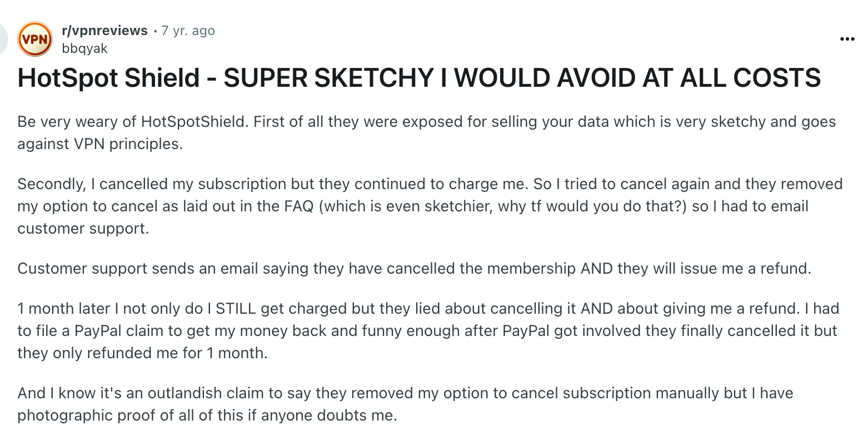Viewport: 868px width, 445px height.
Task: Click "customer support." ending the second paragraph
Action: [83, 229]
